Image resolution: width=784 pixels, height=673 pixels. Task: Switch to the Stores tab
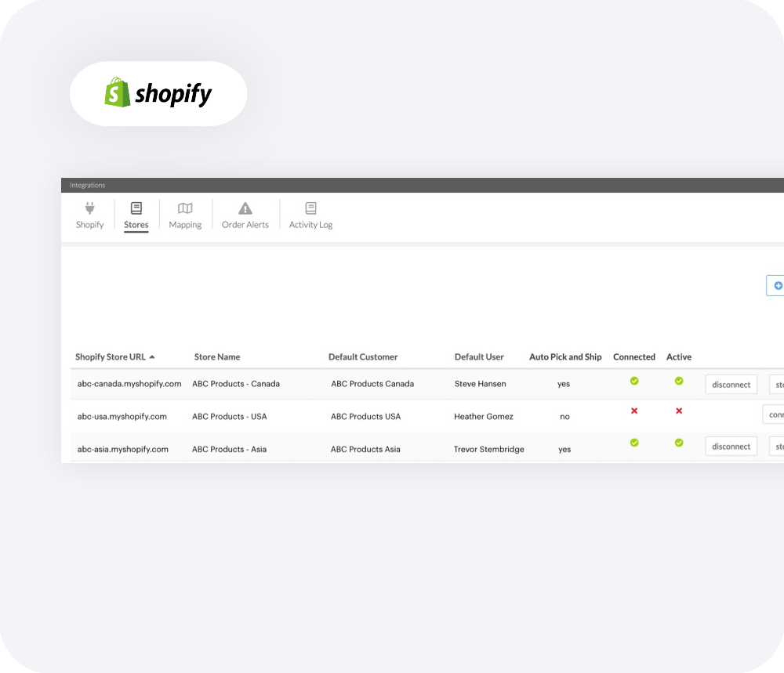[136, 215]
